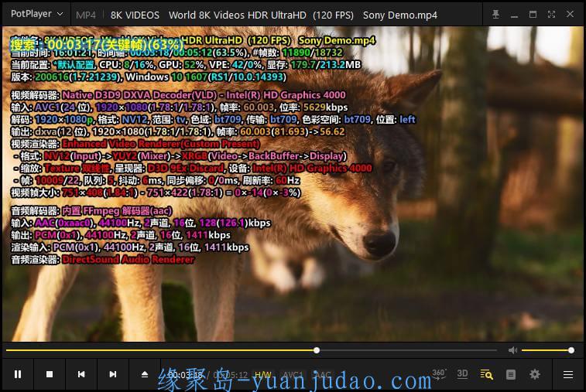Toggle the playback info search icon
This screenshot has width=586, height=392.
point(486,374)
